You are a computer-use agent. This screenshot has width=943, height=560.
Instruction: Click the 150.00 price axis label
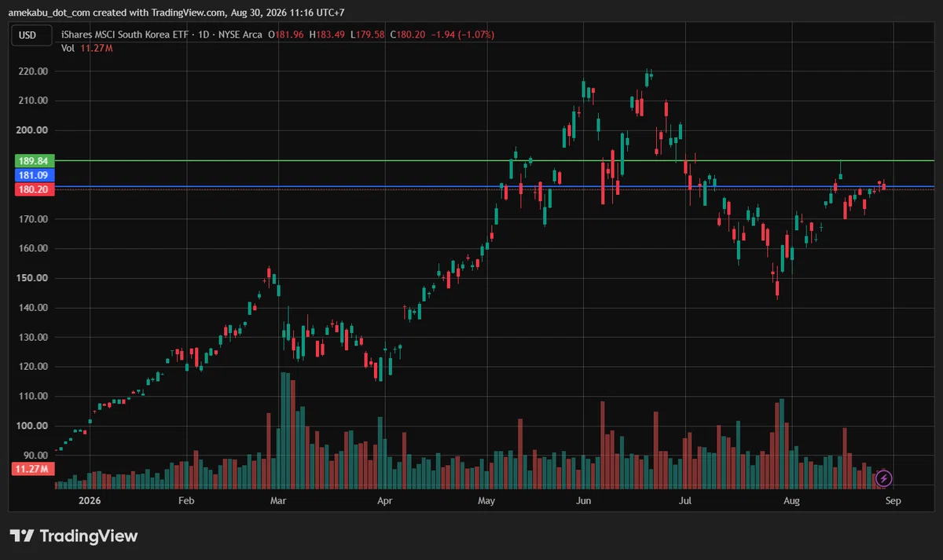tap(32, 278)
